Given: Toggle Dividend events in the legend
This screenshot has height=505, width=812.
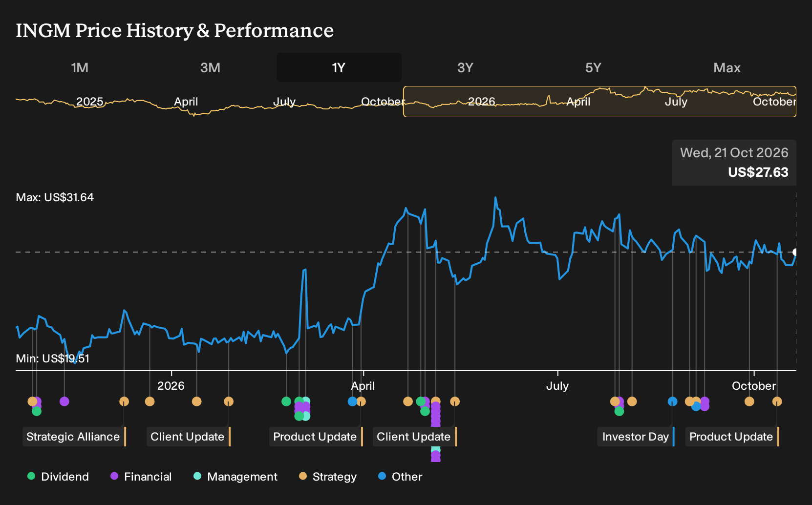Looking at the screenshot, I should [x=58, y=477].
